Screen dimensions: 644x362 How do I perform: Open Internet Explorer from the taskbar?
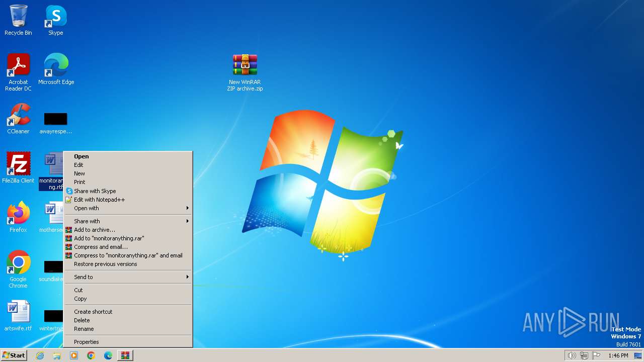(40, 355)
